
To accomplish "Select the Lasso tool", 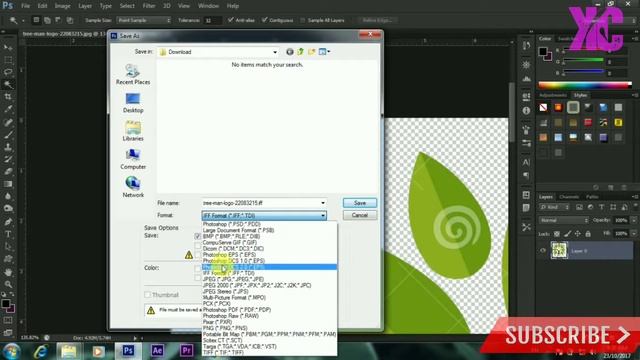I will pos(8,72).
